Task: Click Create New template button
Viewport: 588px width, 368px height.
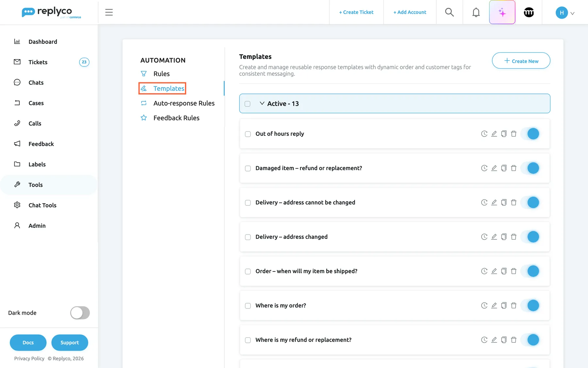Action: pyautogui.click(x=521, y=61)
